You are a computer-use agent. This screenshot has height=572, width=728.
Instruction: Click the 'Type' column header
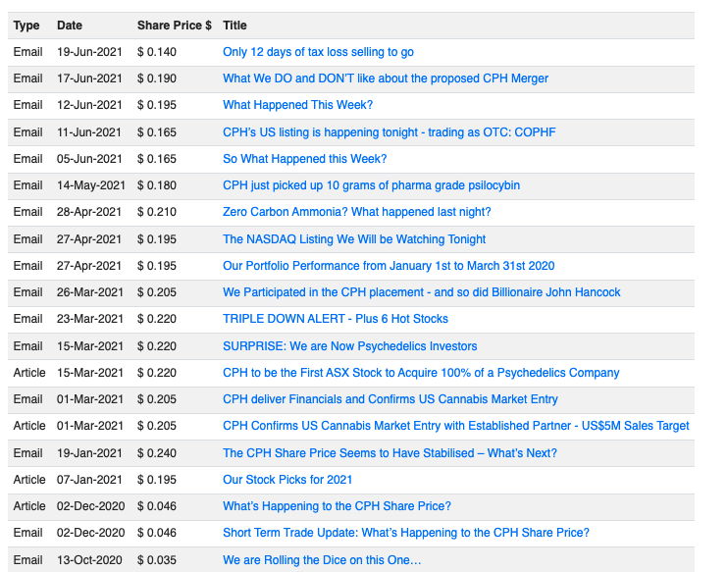click(26, 26)
